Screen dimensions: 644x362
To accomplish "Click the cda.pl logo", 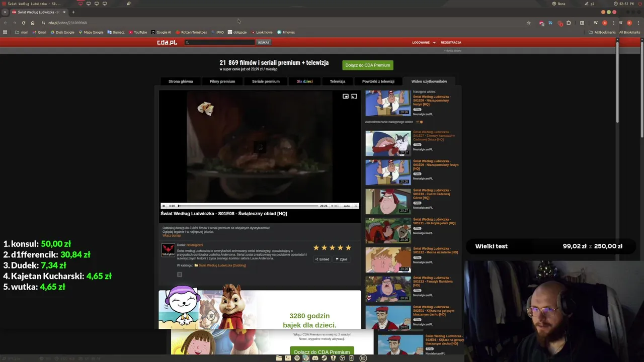I will point(167,42).
